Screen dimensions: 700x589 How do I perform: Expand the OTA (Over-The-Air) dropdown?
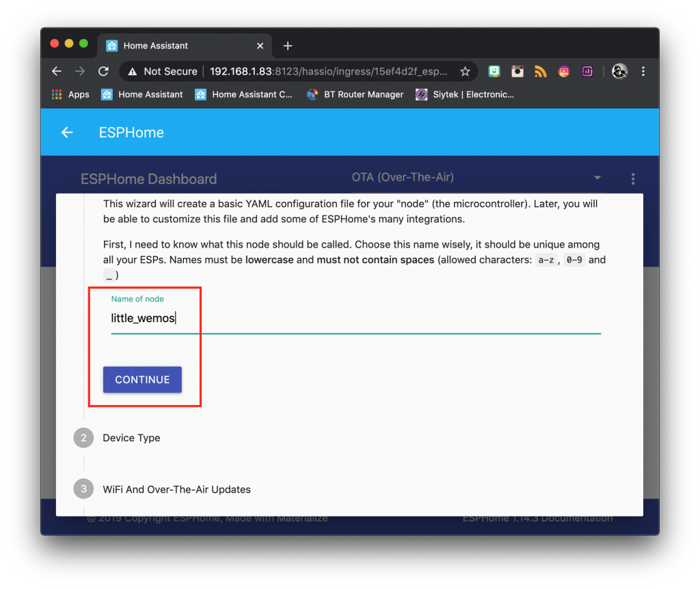pyautogui.click(x=476, y=177)
